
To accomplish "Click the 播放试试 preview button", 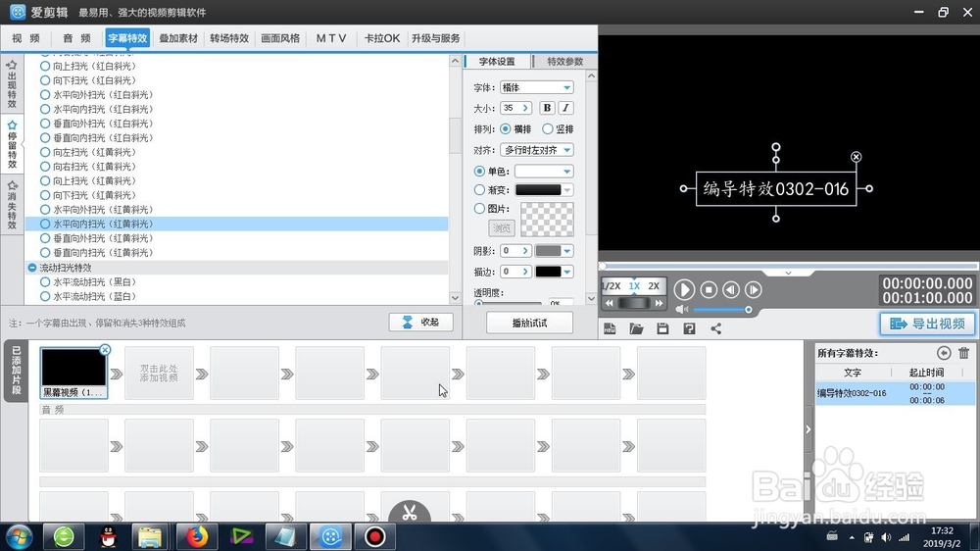I will [x=529, y=323].
